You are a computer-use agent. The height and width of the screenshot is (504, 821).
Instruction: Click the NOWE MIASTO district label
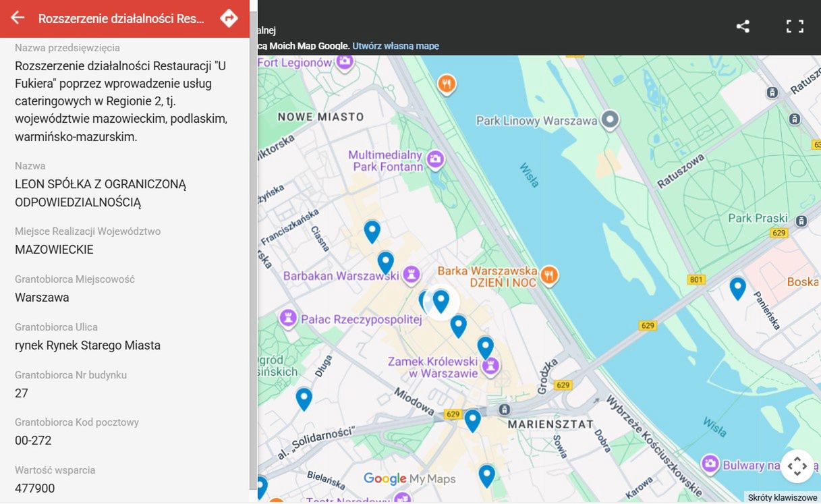[x=321, y=117]
